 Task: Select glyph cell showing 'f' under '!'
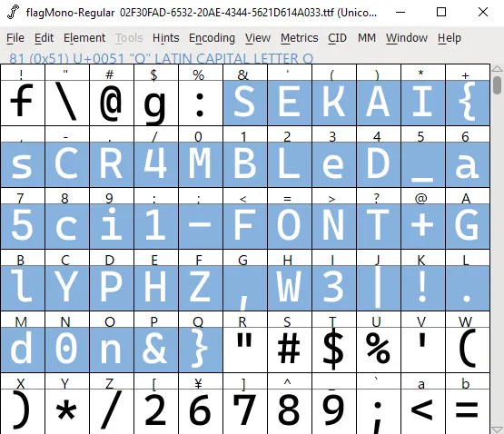pos(23,103)
